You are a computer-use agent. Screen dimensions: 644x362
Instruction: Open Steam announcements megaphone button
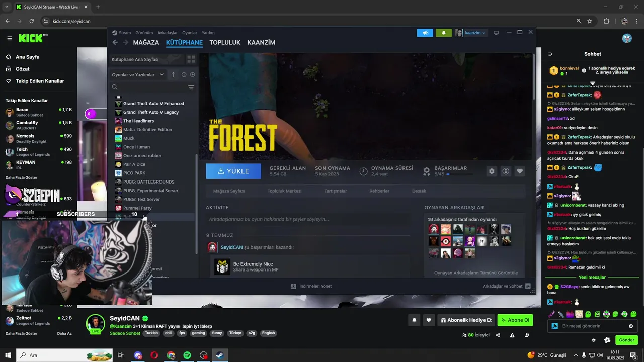click(425, 33)
